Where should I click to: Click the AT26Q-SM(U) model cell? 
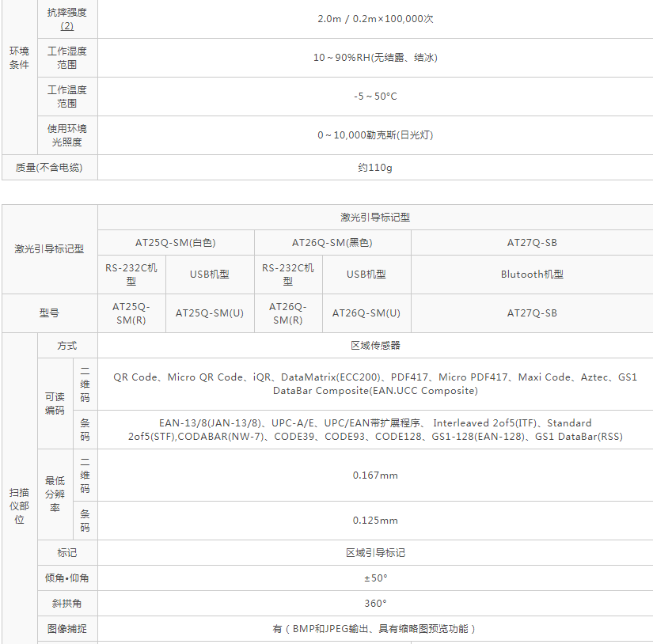click(x=366, y=313)
